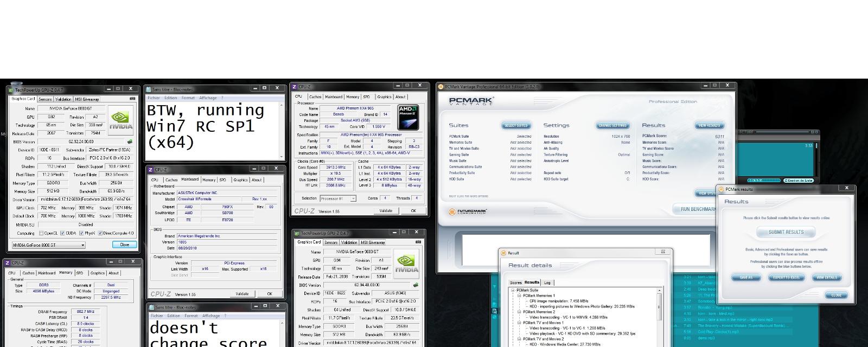Click the NVIDIA logo in the 9600 GT GPU-Z window
Screen dimensions: 868x347
(406, 264)
